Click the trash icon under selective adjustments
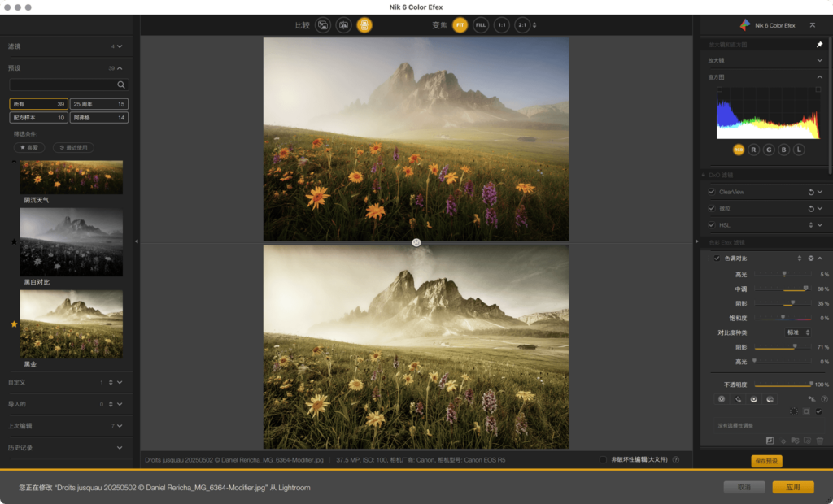Viewport: 833px width, 504px height. tap(820, 441)
